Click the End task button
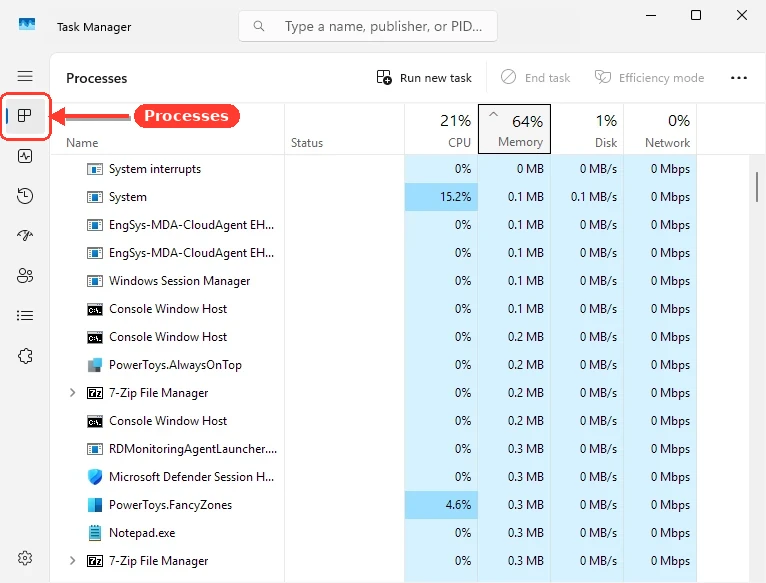Image resolution: width=766 pixels, height=583 pixels. (x=535, y=78)
